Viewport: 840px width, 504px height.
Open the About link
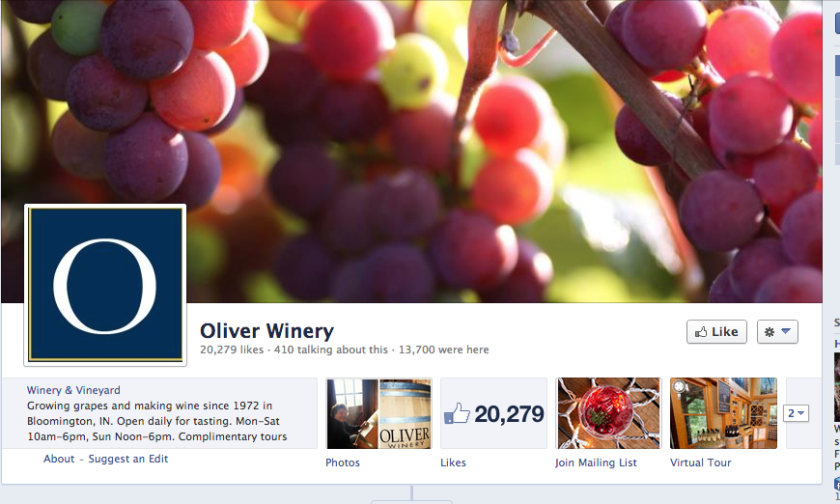point(59,459)
